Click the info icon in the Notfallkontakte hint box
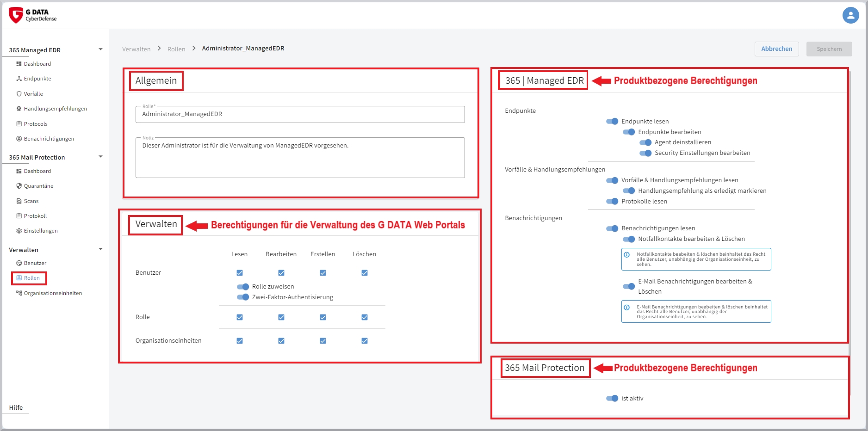 (627, 255)
